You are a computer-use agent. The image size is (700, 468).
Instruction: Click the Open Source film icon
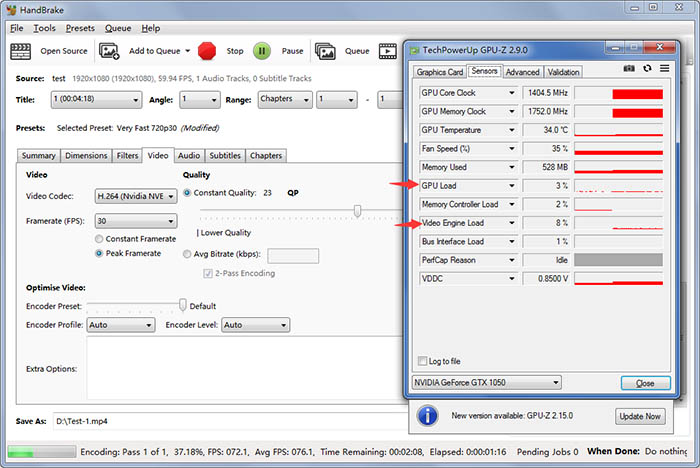pos(21,51)
